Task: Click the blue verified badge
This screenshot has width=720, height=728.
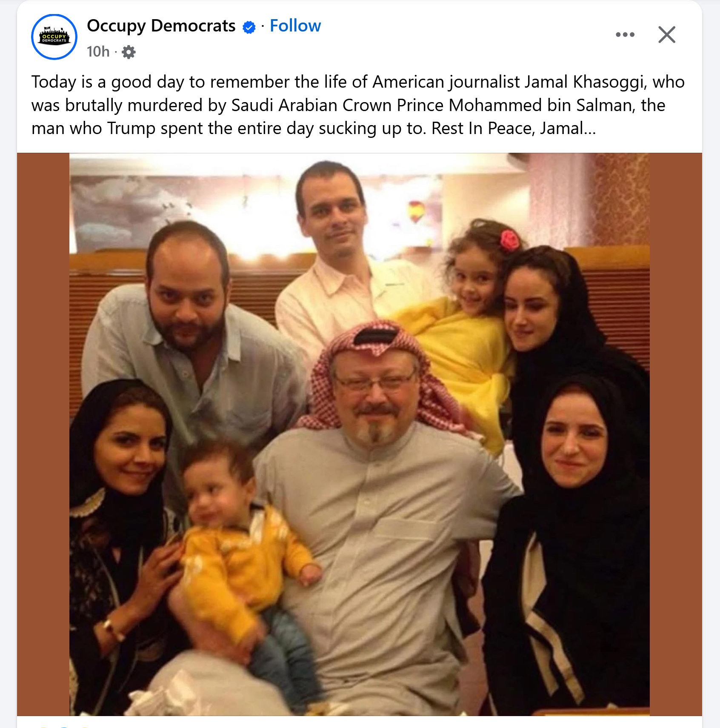Action: coord(249,27)
